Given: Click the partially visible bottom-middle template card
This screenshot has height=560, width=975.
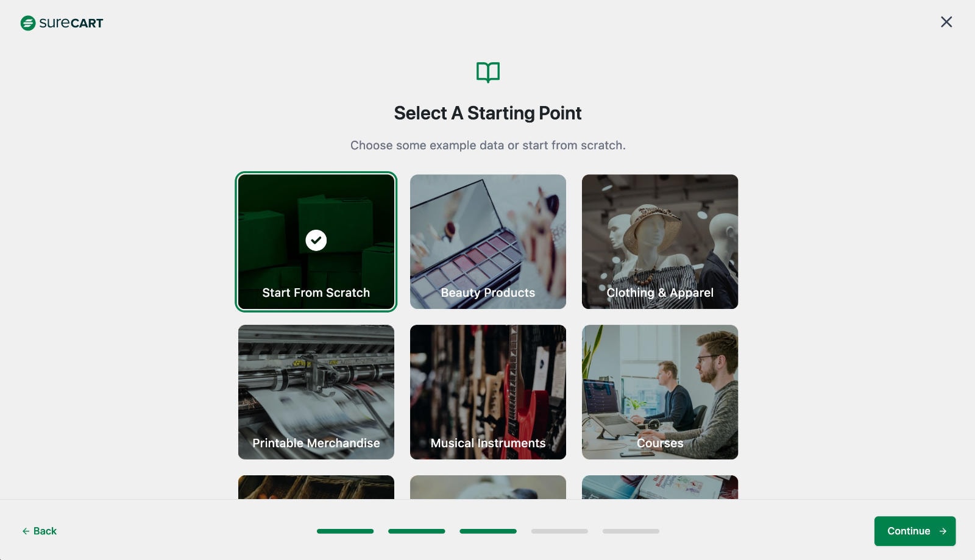Looking at the screenshot, I should (488, 487).
